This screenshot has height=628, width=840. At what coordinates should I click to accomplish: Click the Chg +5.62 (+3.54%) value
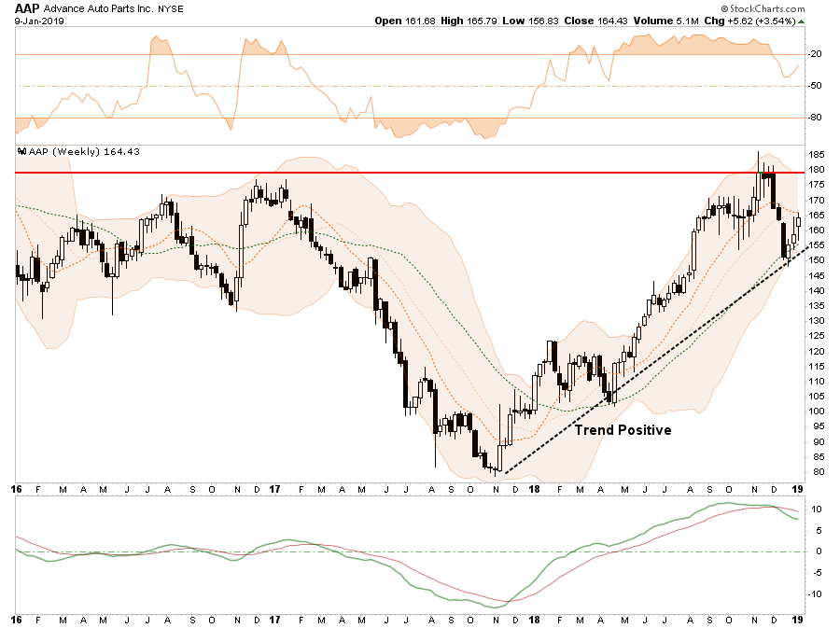click(749, 21)
